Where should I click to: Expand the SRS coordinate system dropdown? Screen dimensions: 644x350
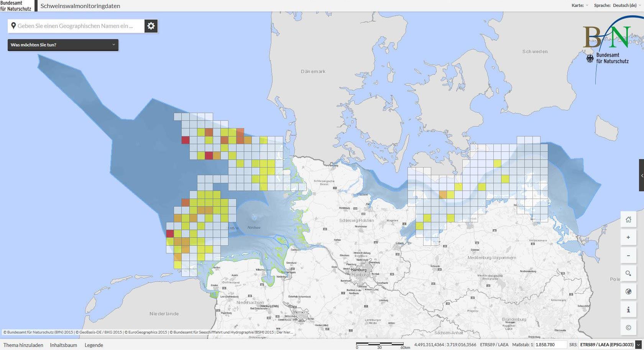pyautogui.click(x=638, y=345)
